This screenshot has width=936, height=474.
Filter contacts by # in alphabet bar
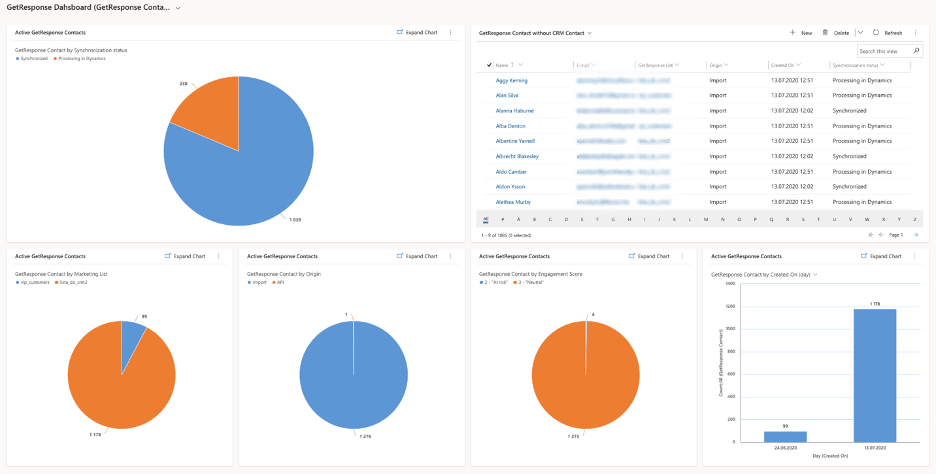click(x=503, y=220)
